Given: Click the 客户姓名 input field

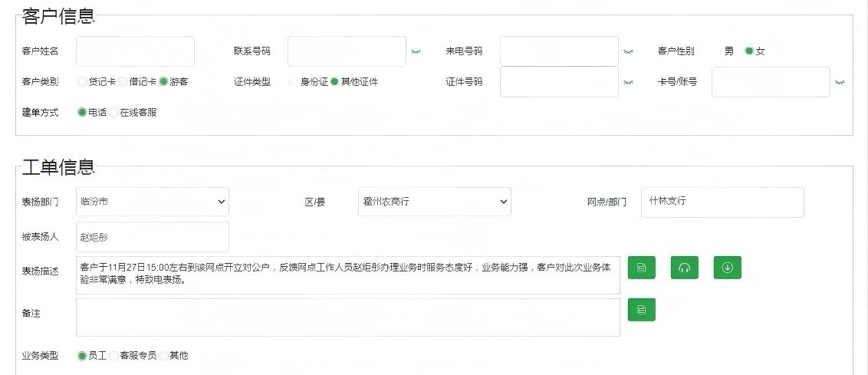Looking at the screenshot, I should pos(135,51).
